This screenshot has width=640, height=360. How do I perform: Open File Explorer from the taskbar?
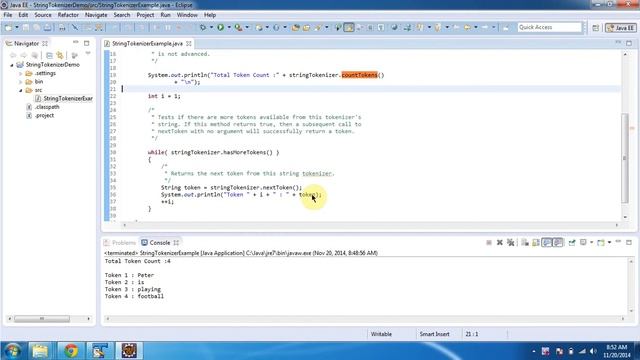point(40,351)
